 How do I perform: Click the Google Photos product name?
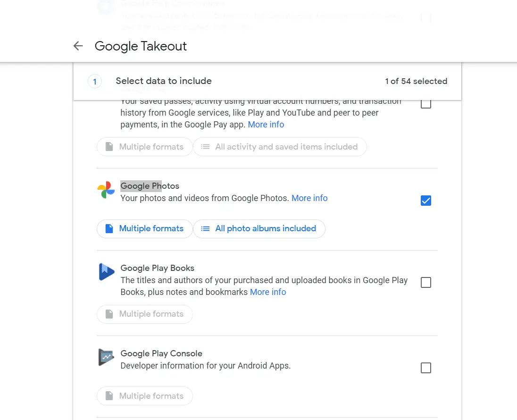pos(150,186)
